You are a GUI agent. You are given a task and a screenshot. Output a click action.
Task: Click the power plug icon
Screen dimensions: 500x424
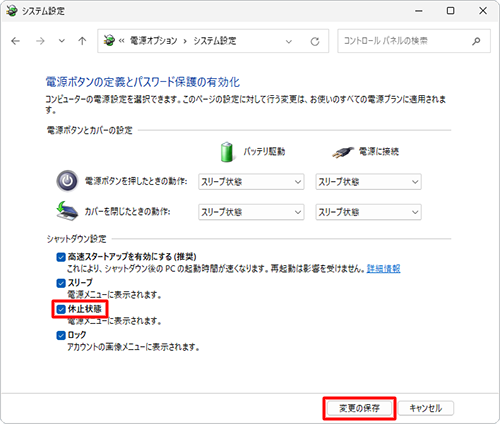[343, 152]
